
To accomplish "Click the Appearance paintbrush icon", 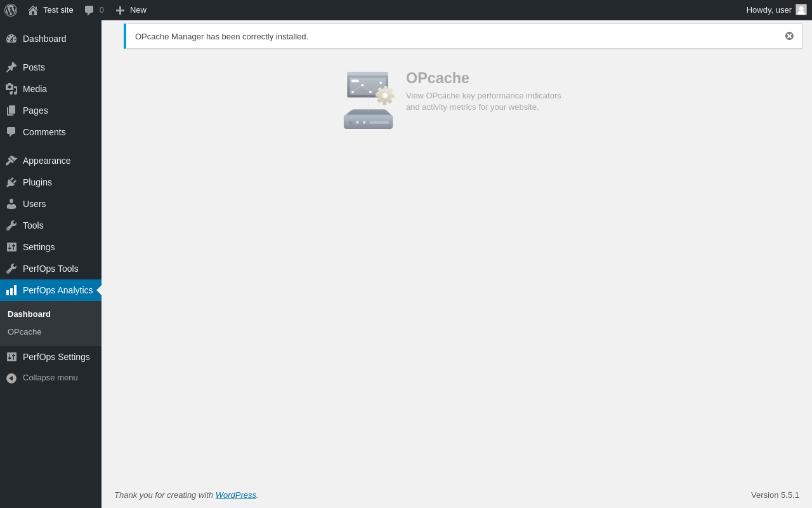I will 11,161.
